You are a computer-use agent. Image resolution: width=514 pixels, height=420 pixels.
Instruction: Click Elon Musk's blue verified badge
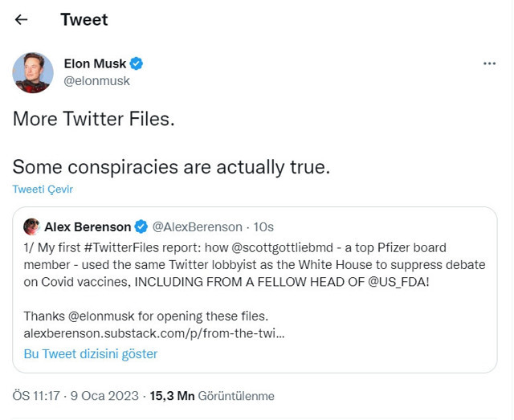click(137, 63)
